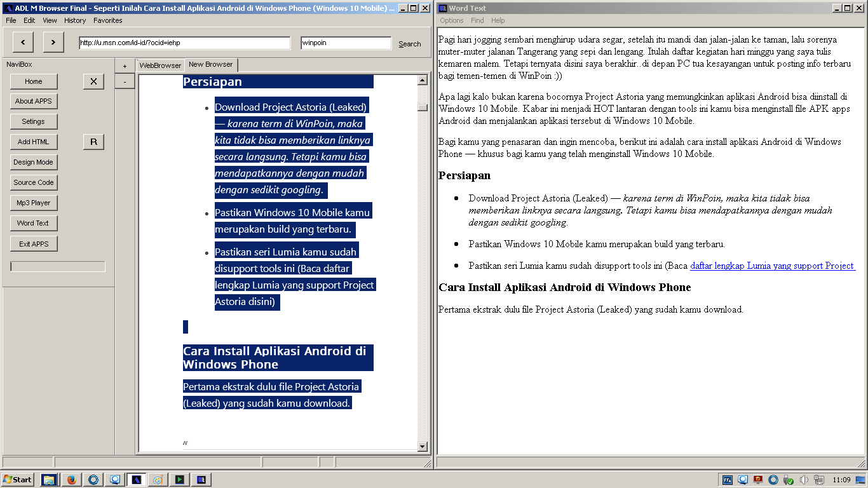Click the Add HTML button
Image resolution: width=868 pixels, height=488 pixels.
[x=34, y=142]
